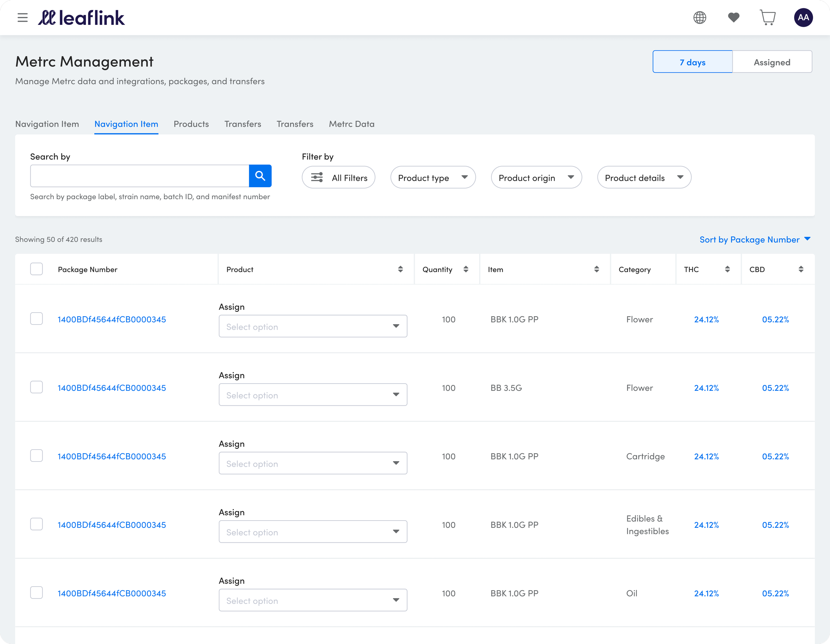830x644 pixels.
Task: Click the Metrc Management page heading
Action: point(84,61)
